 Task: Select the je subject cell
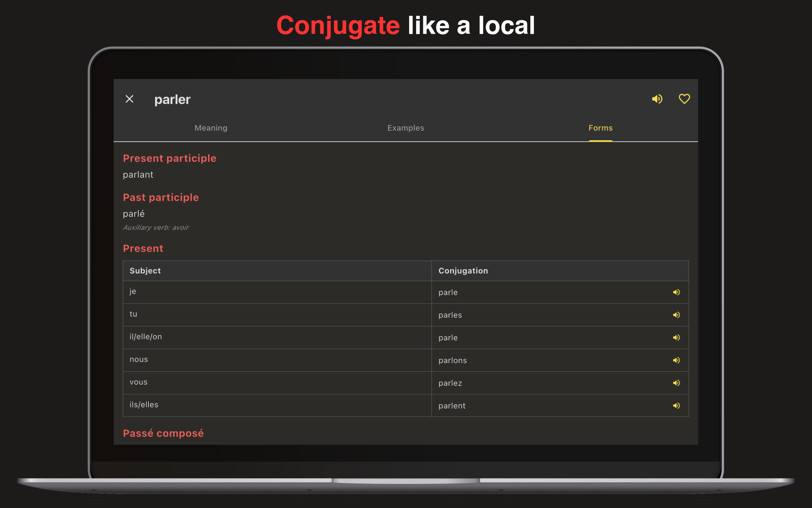tap(277, 292)
